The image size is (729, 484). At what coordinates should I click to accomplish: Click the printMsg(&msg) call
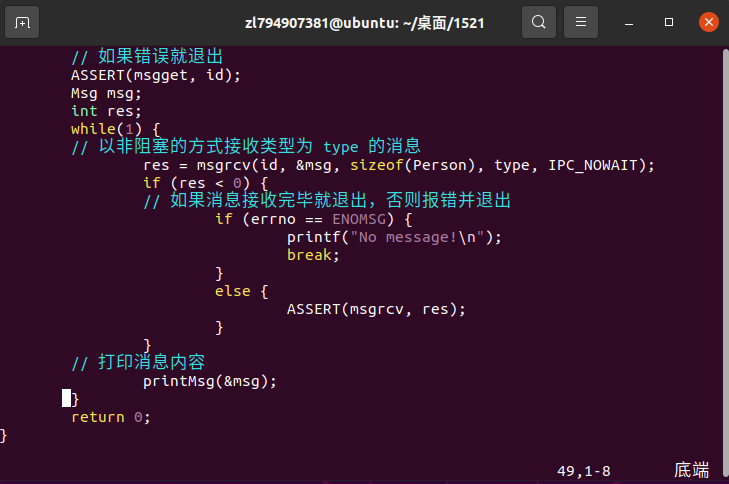click(209, 381)
